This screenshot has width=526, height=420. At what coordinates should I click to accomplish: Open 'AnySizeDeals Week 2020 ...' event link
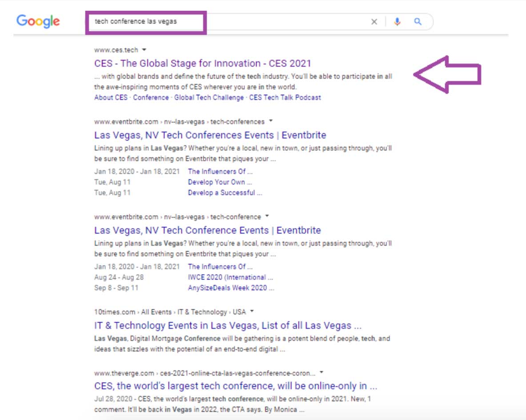click(x=231, y=288)
